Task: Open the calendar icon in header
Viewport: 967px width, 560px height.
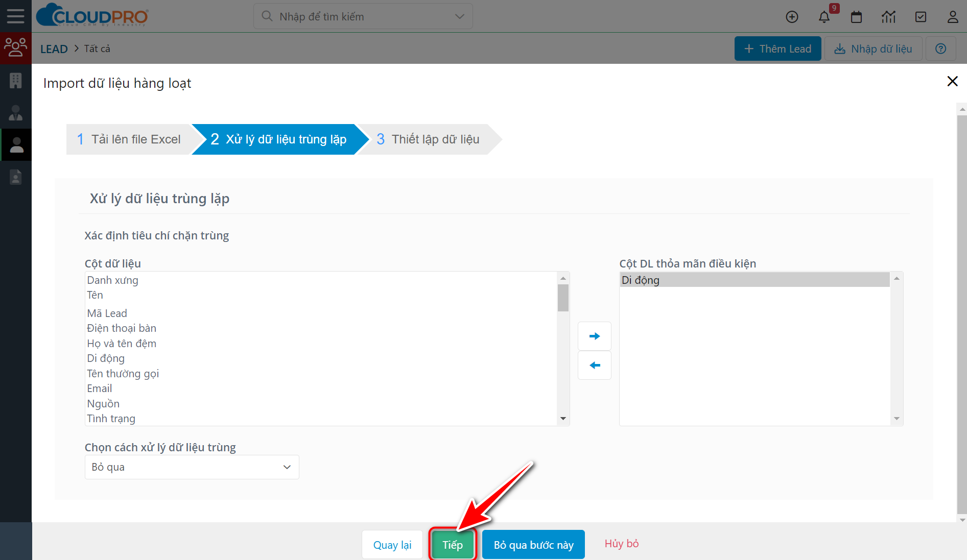Action: (856, 17)
